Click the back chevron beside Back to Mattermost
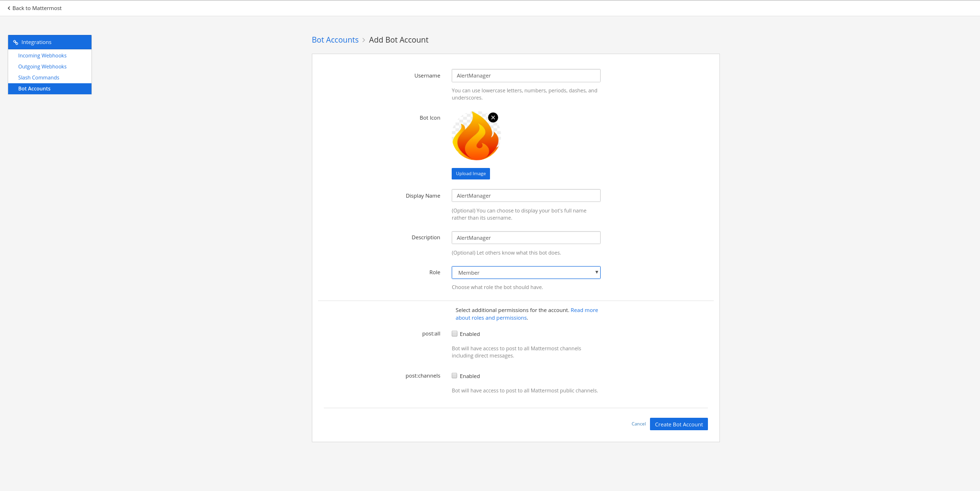980x491 pixels. (x=9, y=8)
